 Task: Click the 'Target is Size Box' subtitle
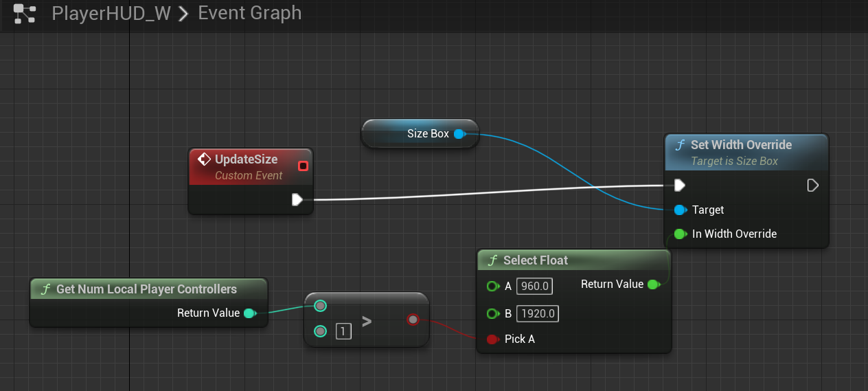pyautogui.click(x=734, y=161)
